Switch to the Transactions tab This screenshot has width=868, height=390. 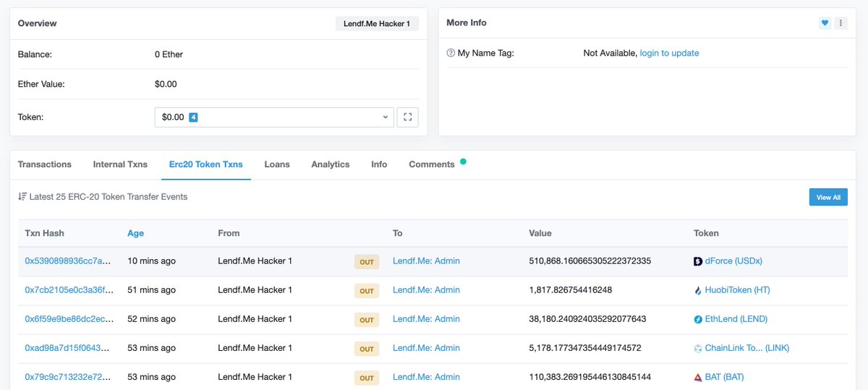pos(45,164)
